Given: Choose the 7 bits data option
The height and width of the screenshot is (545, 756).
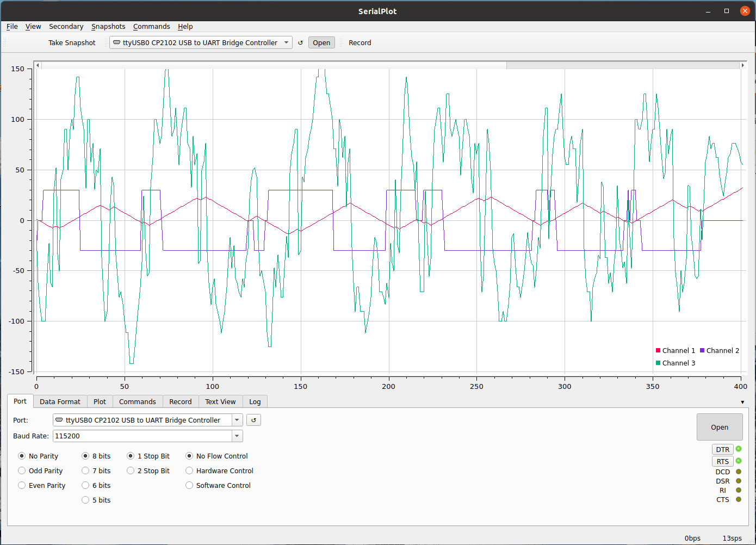Looking at the screenshot, I should tap(85, 471).
